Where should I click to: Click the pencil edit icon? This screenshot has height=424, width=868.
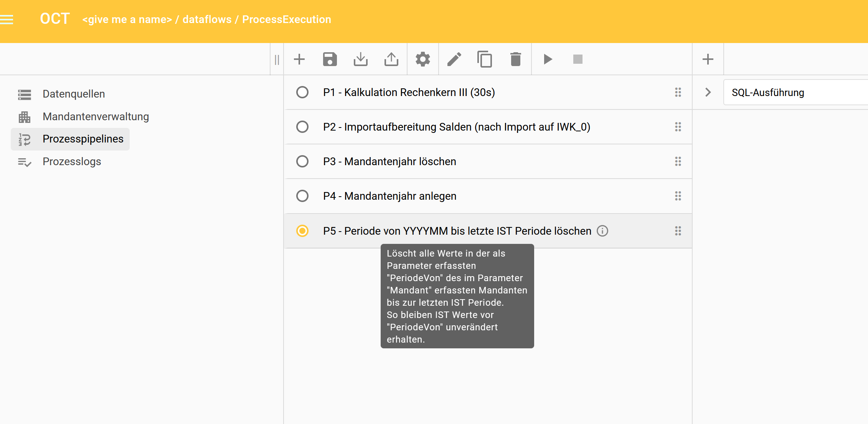point(454,60)
